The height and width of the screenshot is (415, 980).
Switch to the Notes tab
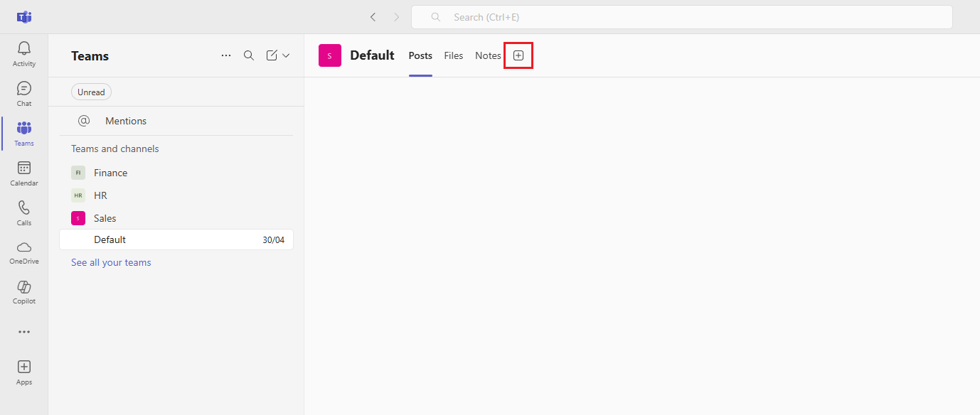tap(488, 55)
